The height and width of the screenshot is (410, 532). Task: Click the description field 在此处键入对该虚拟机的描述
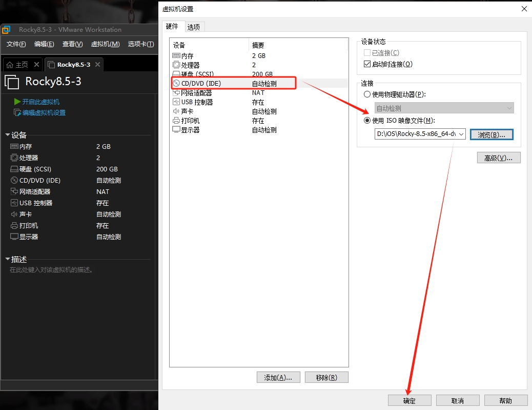pyautogui.click(x=52, y=270)
